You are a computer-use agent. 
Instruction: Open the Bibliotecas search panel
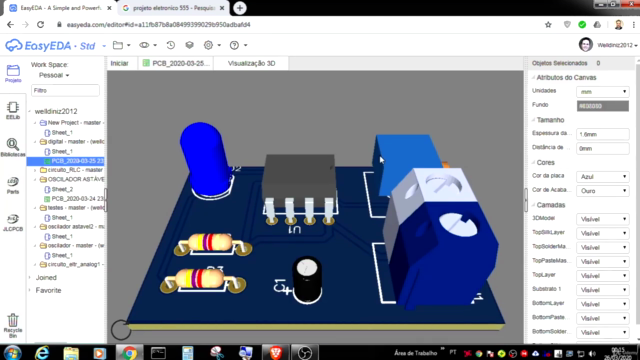[13, 147]
